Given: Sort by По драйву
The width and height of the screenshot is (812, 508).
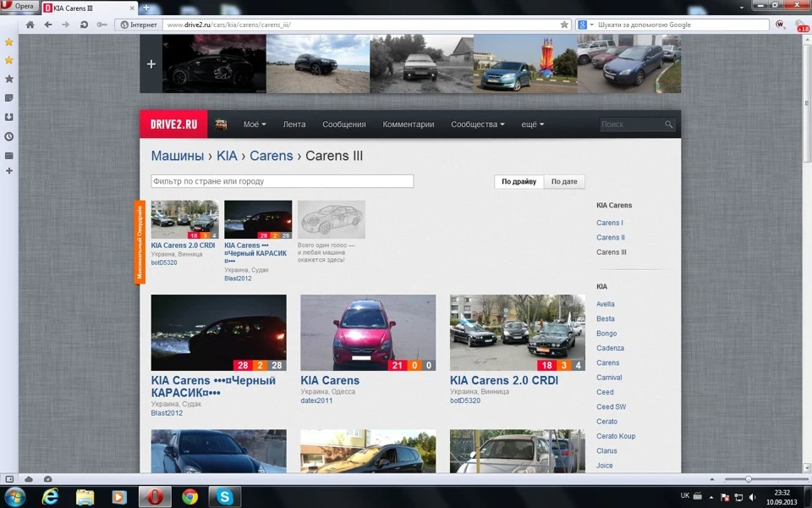Looking at the screenshot, I should (x=518, y=181).
